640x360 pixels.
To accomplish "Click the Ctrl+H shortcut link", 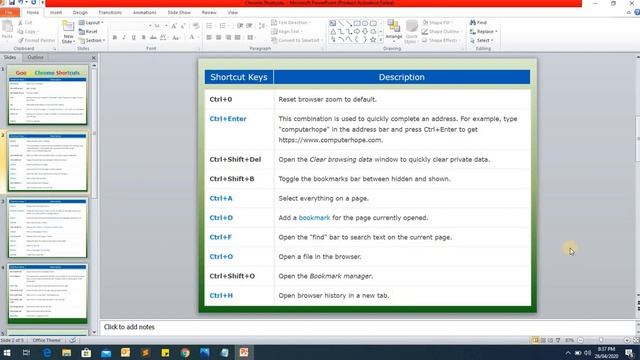I will pyautogui.click(x=221, y=296).
